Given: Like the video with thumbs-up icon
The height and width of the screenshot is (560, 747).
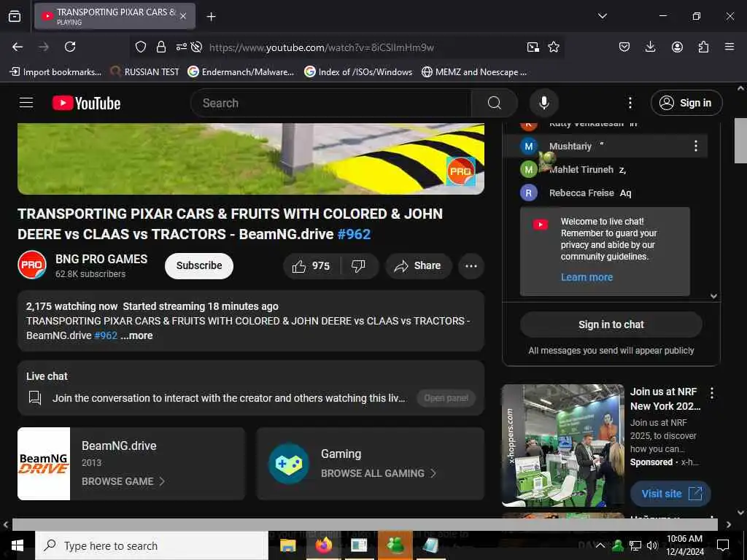Looking at the screenshot, I should (x=311, y=265).
